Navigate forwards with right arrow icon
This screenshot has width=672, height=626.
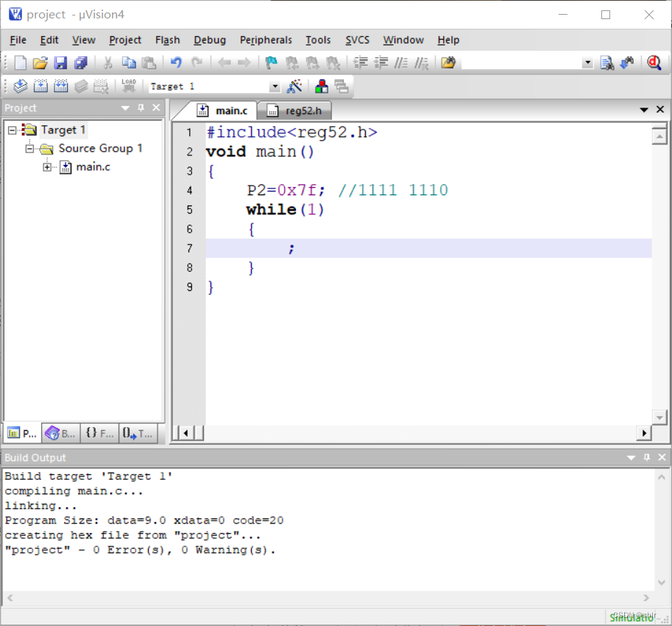pyautogui.click(x=244, y=63)
